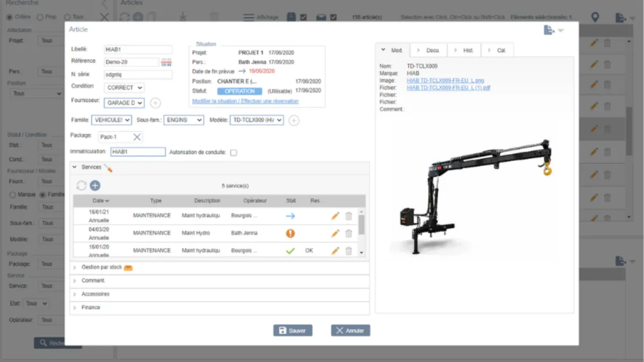
Task: Add a new service with plus icon
Action: [x=94, y=186]
